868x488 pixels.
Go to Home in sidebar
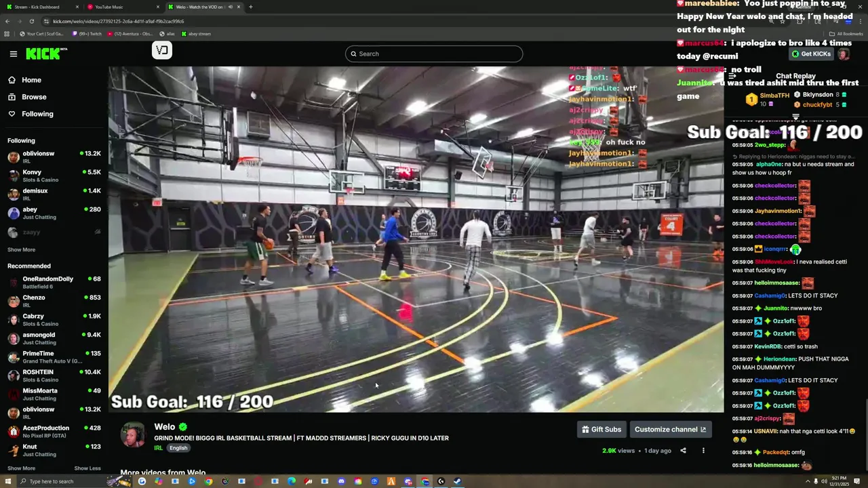click(x=31, y=80)
